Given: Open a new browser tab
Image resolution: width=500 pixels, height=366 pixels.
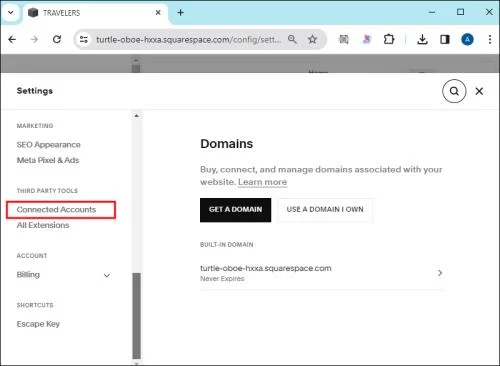Looking at the screenshot, I should click(181, 13).
